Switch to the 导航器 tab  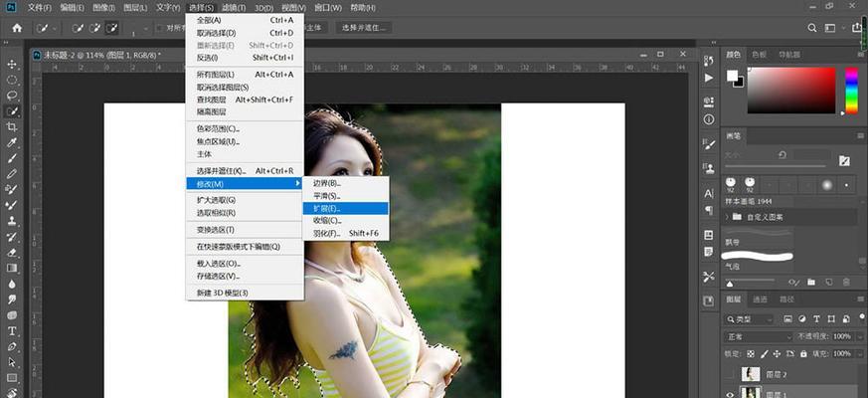click(788, 55)
